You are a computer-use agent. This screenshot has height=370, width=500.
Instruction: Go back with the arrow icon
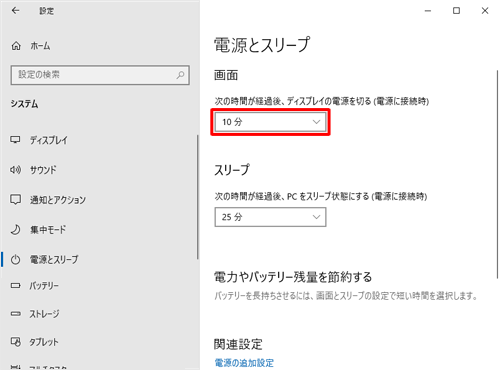pyautogui.click(x=15, y=11)
